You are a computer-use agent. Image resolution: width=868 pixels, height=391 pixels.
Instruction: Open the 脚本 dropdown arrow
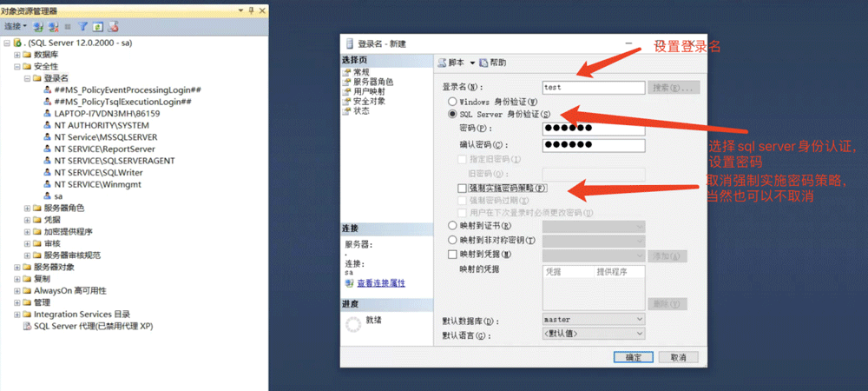pos(472,63)
